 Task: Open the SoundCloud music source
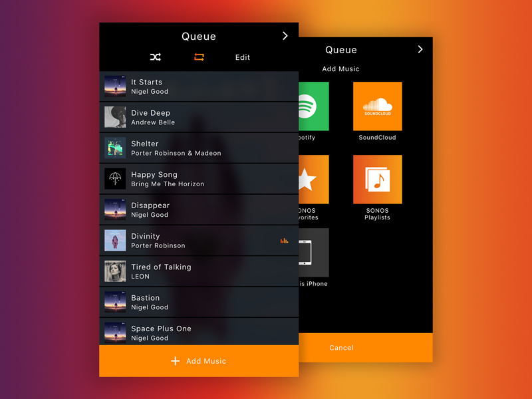tap(377, 106)
